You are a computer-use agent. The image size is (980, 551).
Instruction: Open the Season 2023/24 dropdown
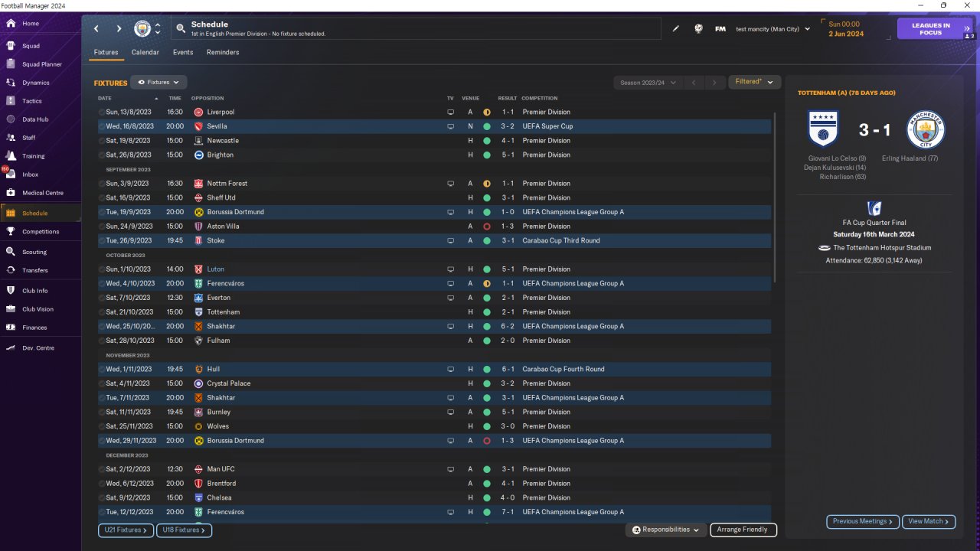[646, 82]
